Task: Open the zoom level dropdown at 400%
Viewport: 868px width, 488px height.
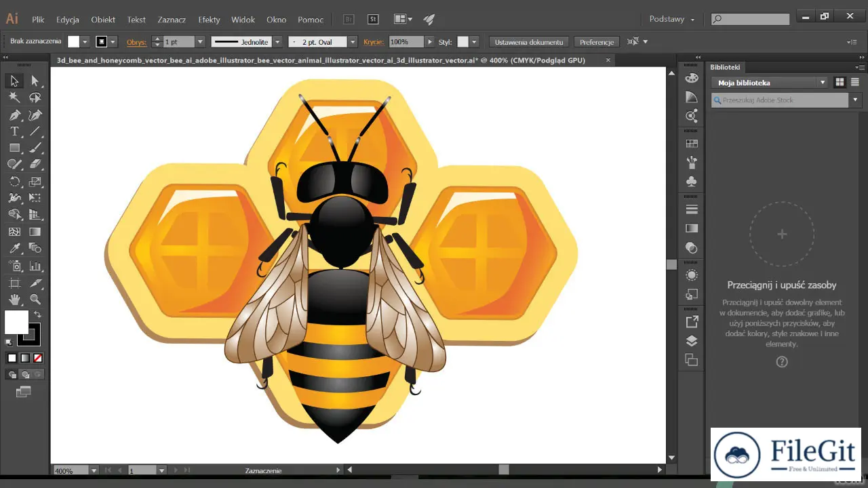Action: tap(94, 470)
